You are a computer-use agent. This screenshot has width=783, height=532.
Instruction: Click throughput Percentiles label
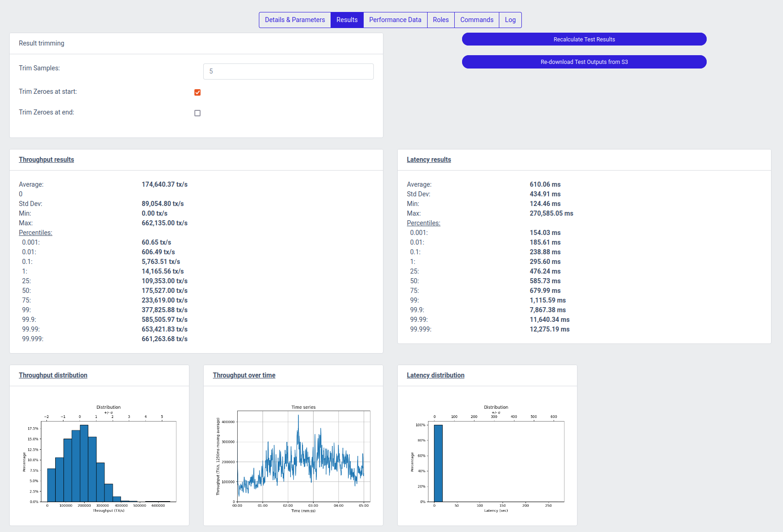(x=35, y=233)
